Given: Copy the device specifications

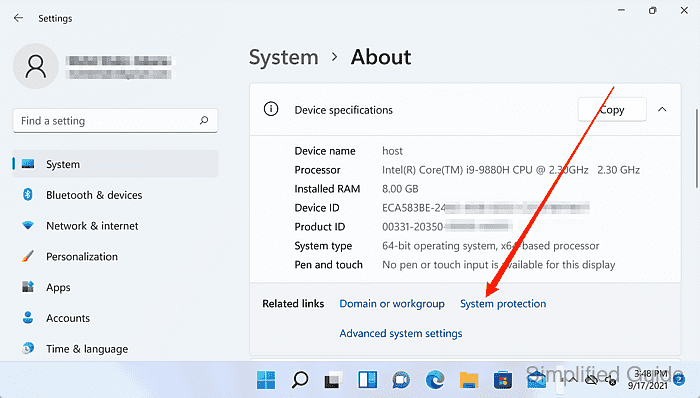Looking at the screenshot, I should tap(612, 109).
